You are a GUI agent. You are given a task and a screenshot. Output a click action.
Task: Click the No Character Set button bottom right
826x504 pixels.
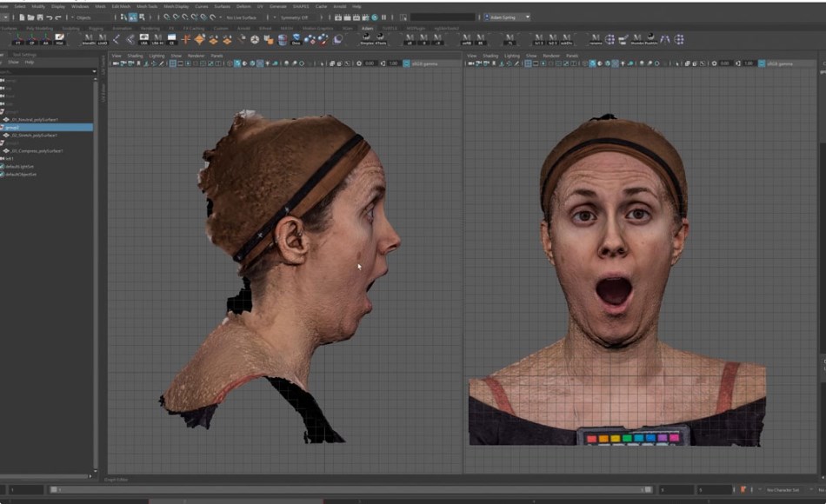click(783, 491)
